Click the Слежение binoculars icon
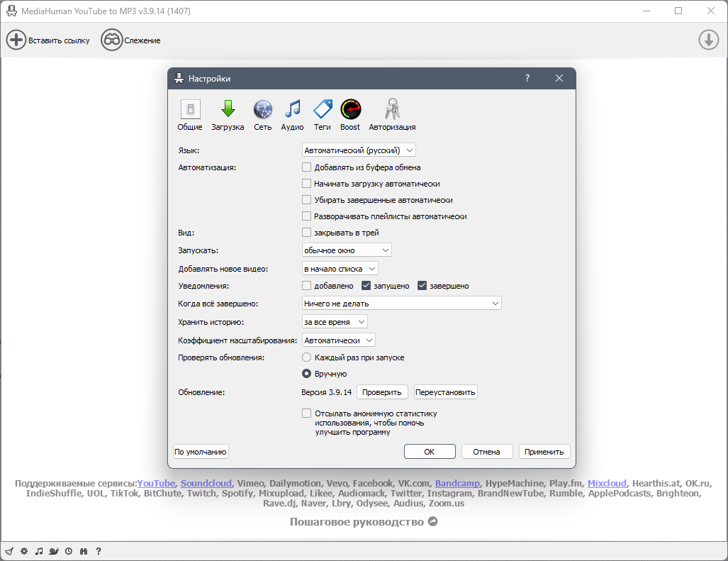The image size is (728, 561). coord(112,40)
